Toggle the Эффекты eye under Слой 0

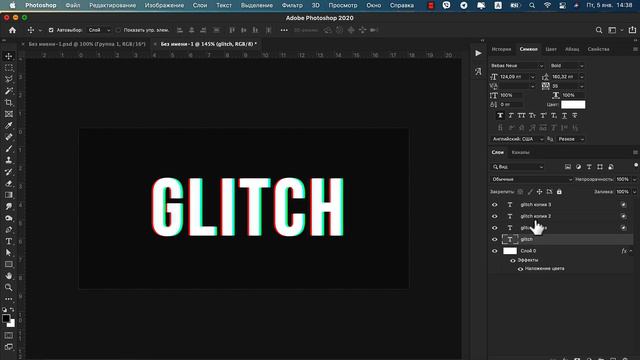point(513,260)
